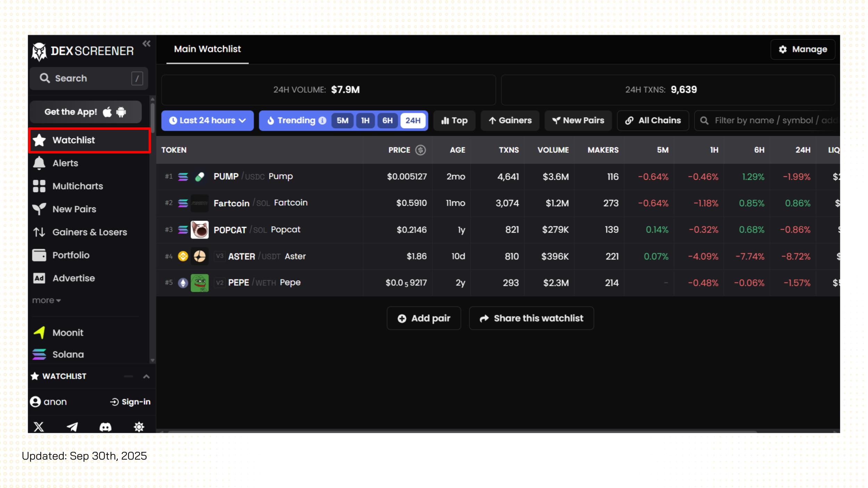Click the Add pair button
Image resolution: width=868 pixels, height=488 pixels.
click(424, 318)
